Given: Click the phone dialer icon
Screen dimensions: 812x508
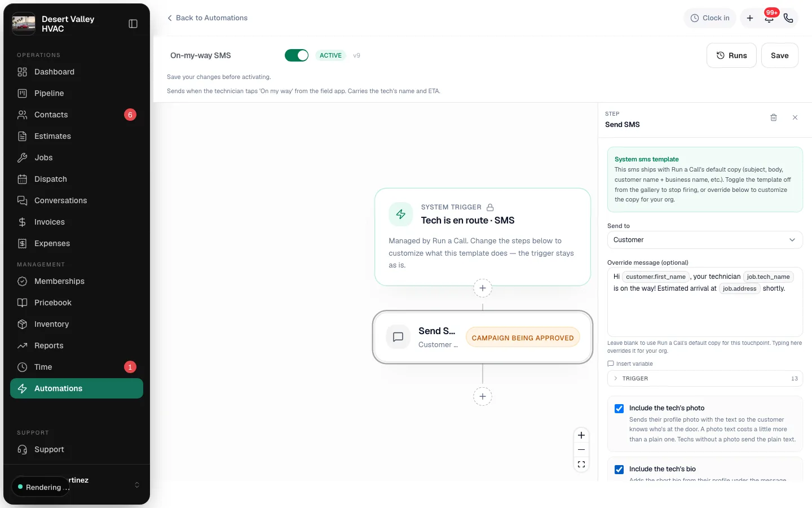Looking at the screenshot, I should (x=788, y=18).
